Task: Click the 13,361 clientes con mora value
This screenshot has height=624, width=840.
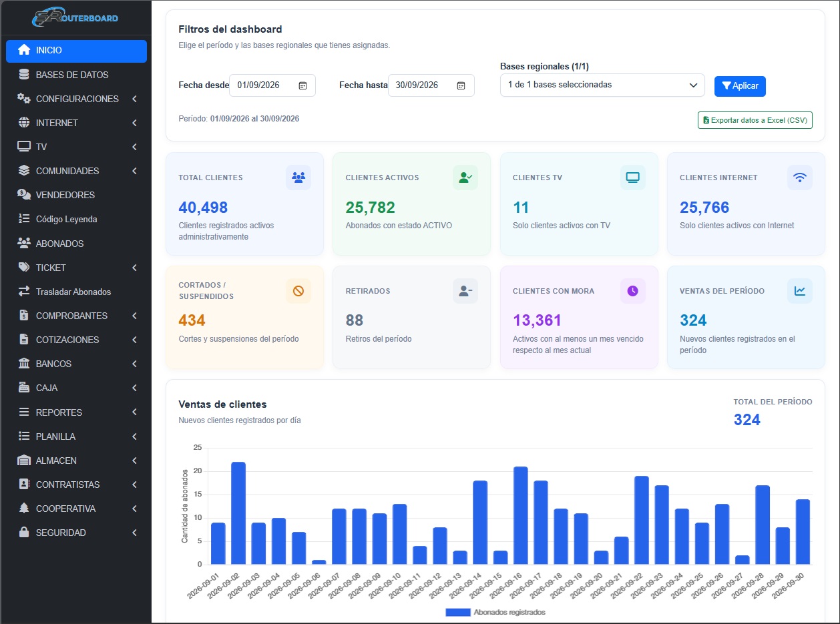Action: pos(538,321)
